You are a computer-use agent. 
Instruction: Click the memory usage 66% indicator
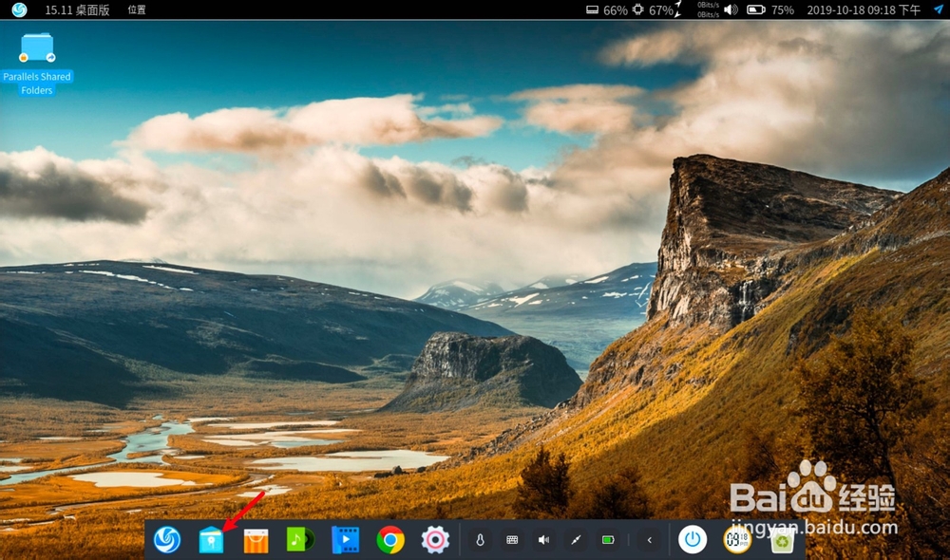click(x=607, y=9)
